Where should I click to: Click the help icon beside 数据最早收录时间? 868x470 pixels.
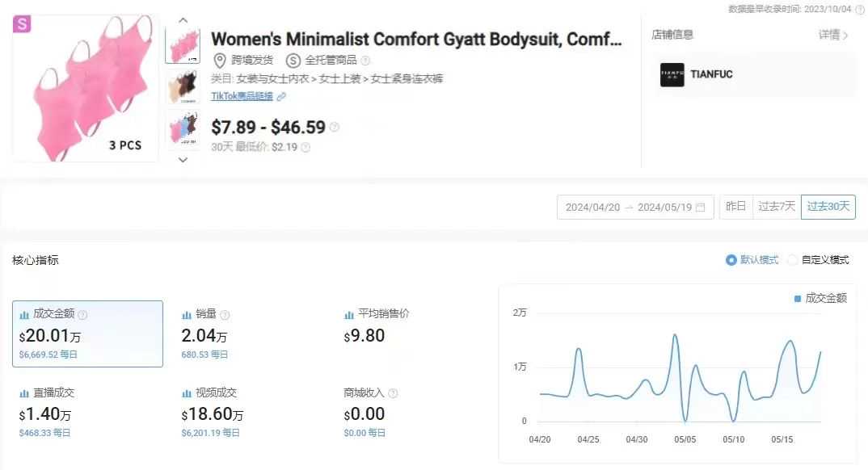pyautogui.click(x=860, y=10)
